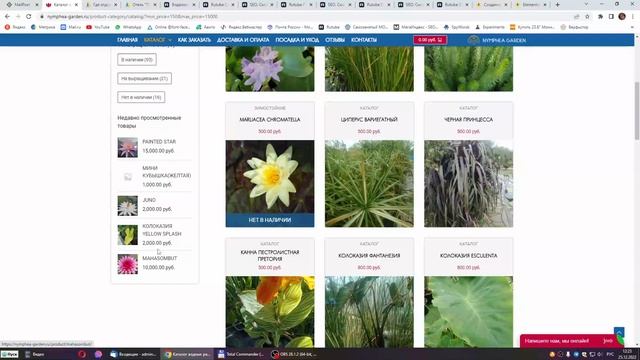The width and height of the screenshot is (640, 360).
Task: Open Total Commander from the taskbar
Action: [x=241, y=354]
